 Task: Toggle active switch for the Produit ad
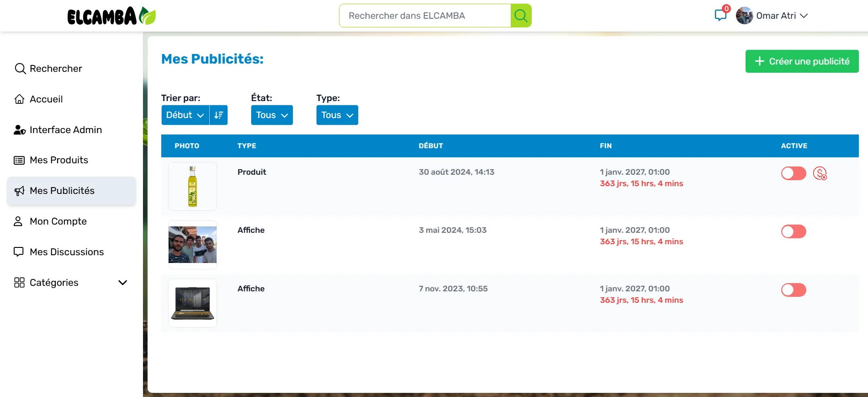pos(794,173)
